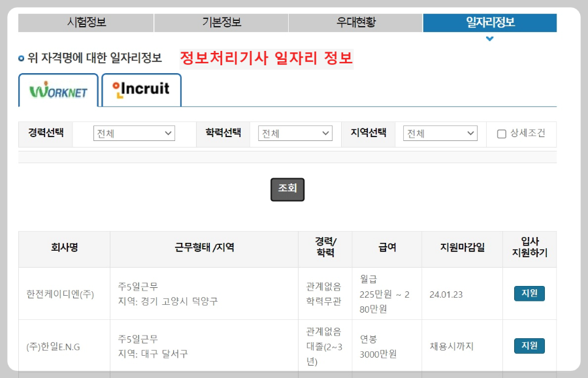Click 지원 to apply to 한전케이디엔(주)
The image size is (588, 378).
coord(529,292)
